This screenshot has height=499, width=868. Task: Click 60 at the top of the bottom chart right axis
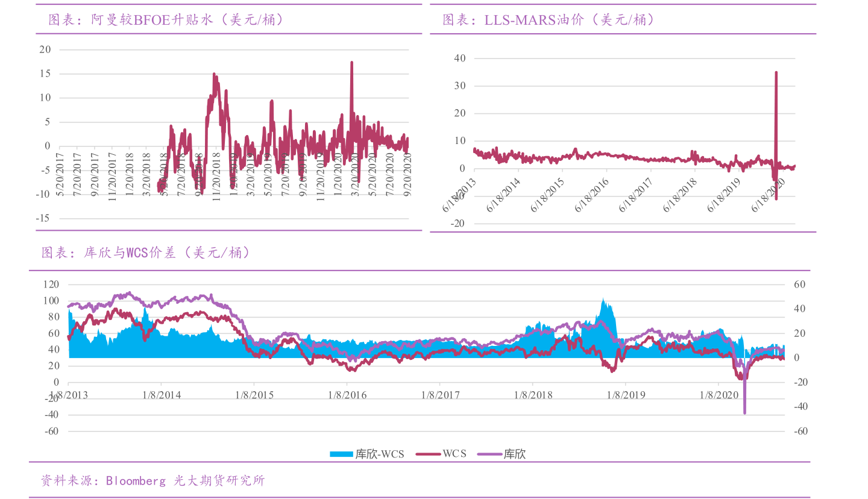pos(799,284)
